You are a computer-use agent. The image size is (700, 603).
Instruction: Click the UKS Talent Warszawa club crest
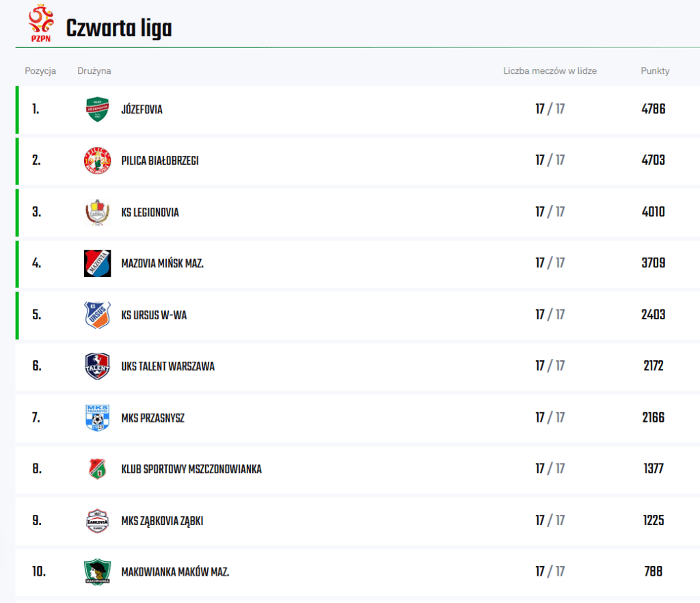(97, 366)
